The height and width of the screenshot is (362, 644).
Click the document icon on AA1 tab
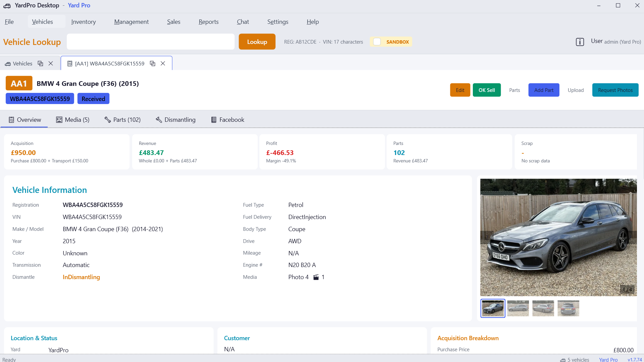(70, 63)
